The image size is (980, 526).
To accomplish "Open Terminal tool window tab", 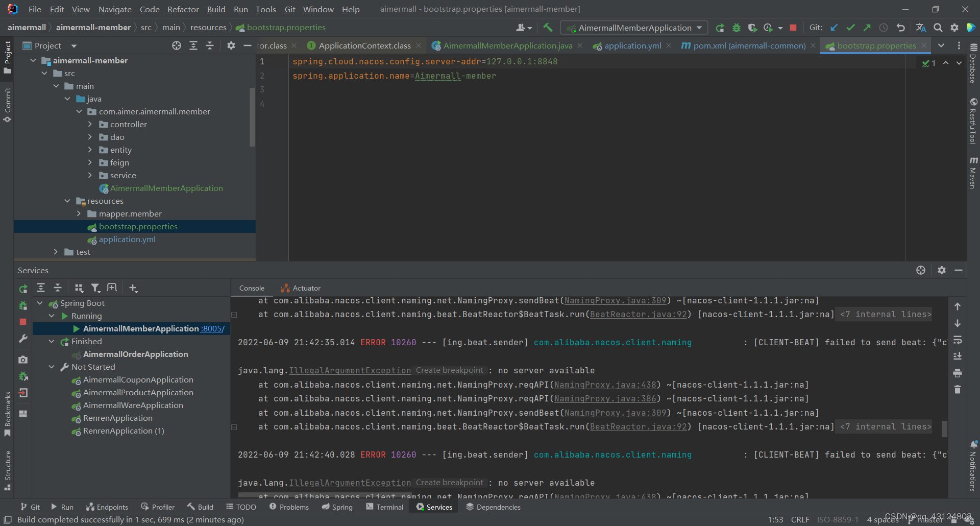I will [384, 507].
